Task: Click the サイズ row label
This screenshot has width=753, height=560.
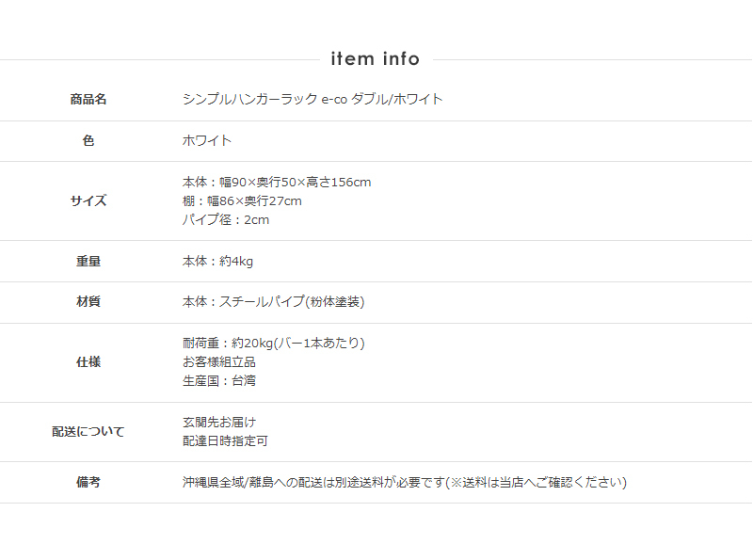Action: tap(88, 200)
